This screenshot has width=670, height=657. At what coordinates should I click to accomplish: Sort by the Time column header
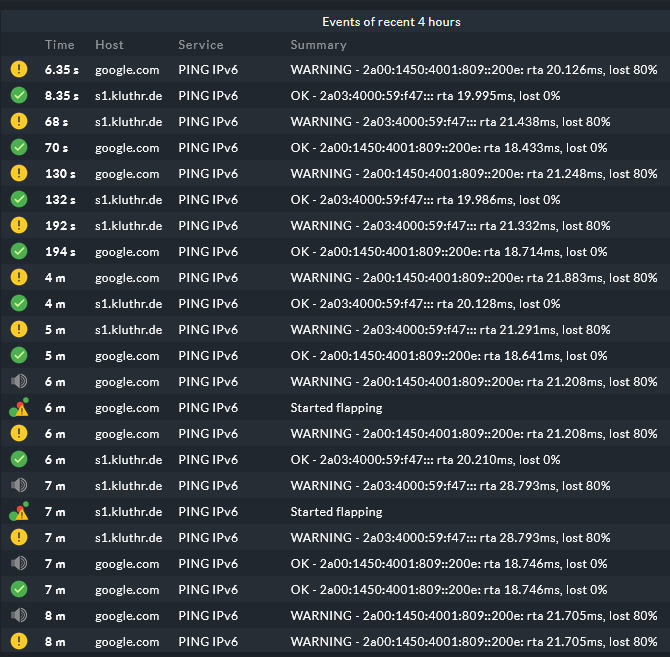coord(59,44)
